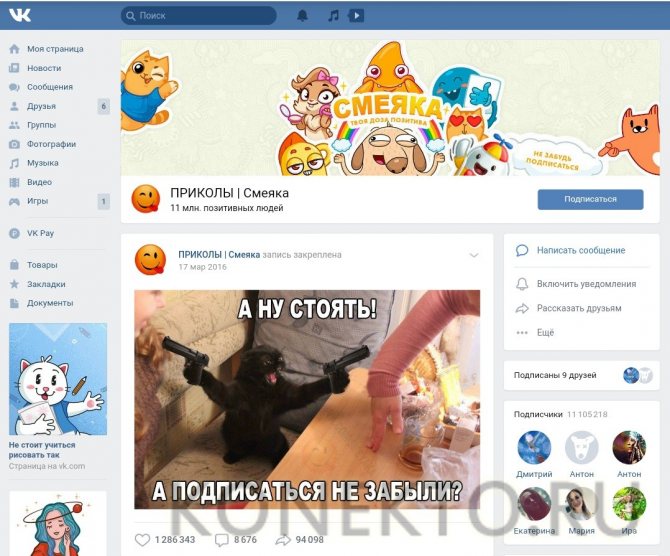Open subscriber Ира avatar
The image size is (670, 556).
pyautogui.click(x=629, y=504)
